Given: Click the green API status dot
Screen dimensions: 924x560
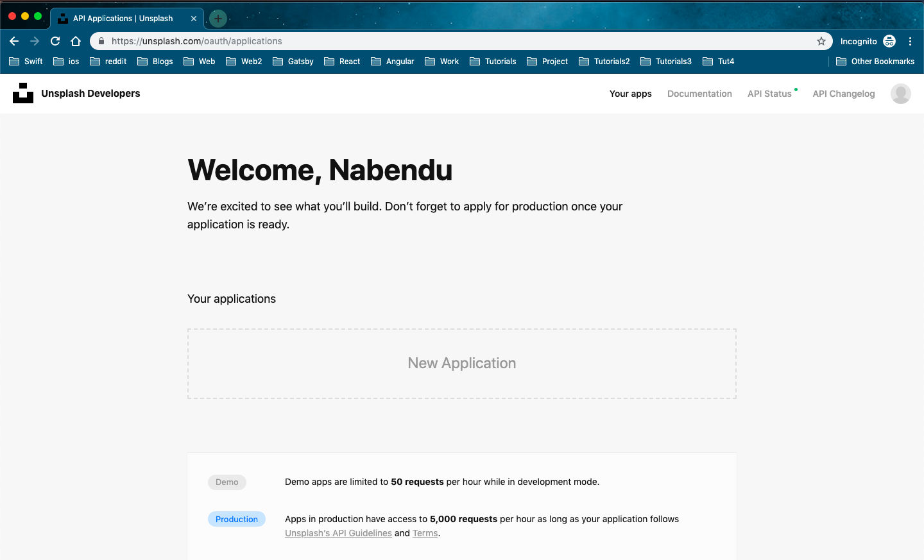Looking at the screenshot, I should [x=796, y=89].
